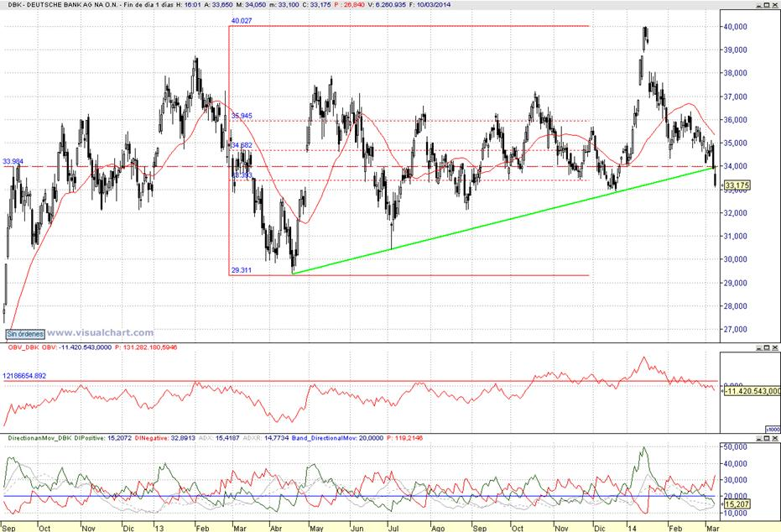The height and width of the screenshot is (532, 781).
Task: Click the 27,000 price axis label
Action: [x=735, y=329]
